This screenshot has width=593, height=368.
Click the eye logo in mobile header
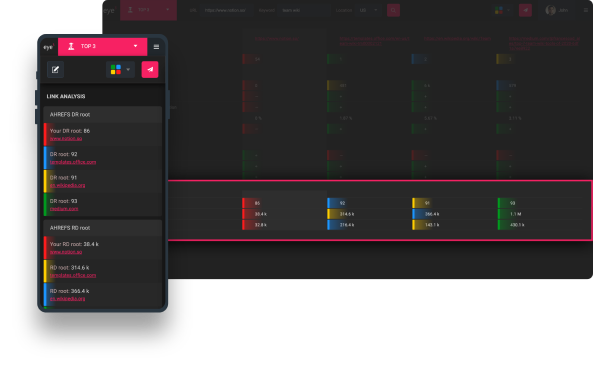pyautogui.click(x=48, y=47)
